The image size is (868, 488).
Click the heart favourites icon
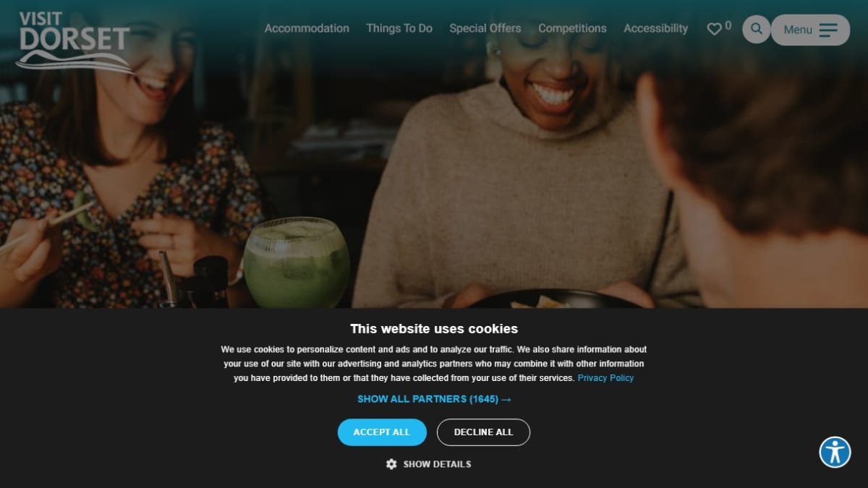(x=714, y=30)
